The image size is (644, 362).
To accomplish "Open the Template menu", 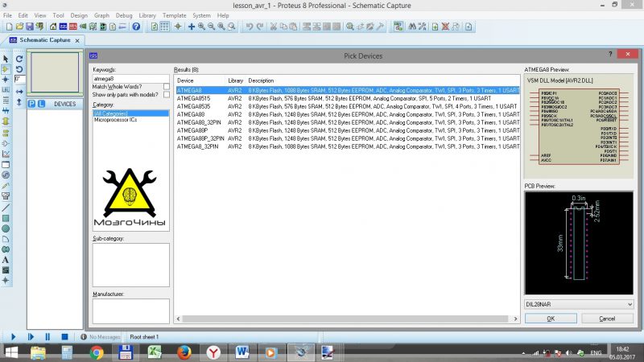I will (174, 15).
